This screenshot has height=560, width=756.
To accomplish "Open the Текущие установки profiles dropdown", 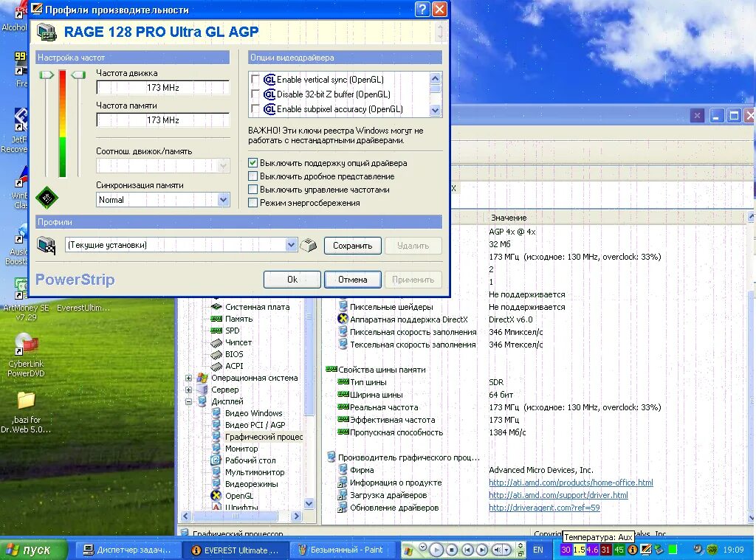I will coord(291,245).
